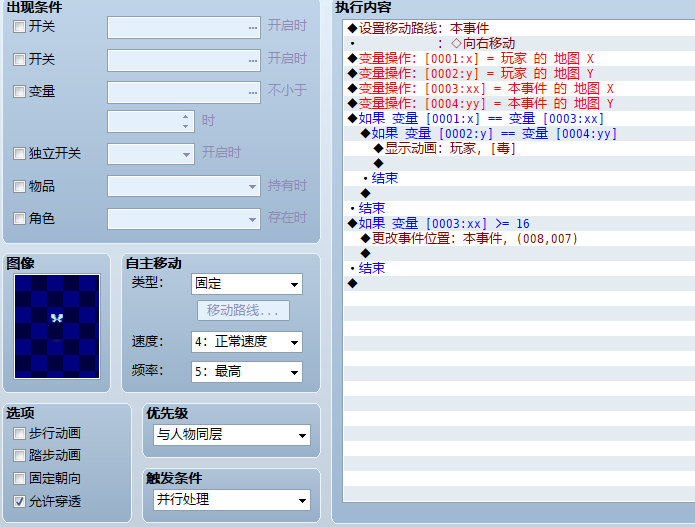Select the last 结束 line

point(519,269)
